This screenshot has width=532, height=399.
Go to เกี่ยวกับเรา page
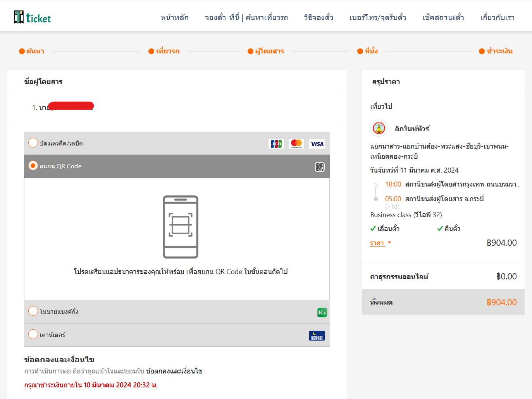click(x=497, y=17)
